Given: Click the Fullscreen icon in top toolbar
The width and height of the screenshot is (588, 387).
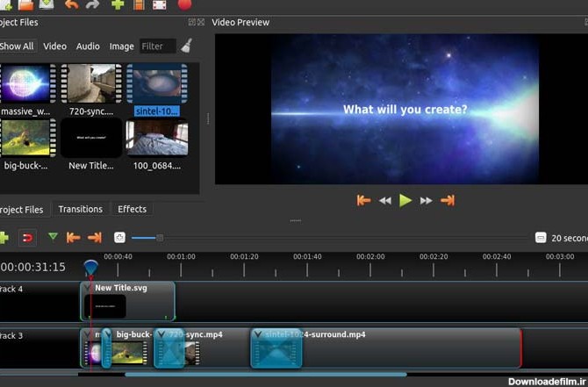Looking at the screenshot, I should click(x=160, y=4).
